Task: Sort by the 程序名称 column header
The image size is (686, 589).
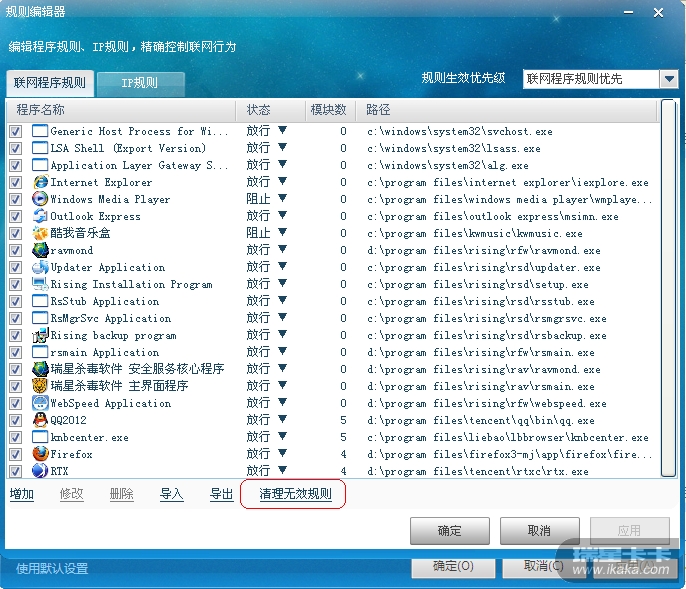Action: [x=121, y=110]
